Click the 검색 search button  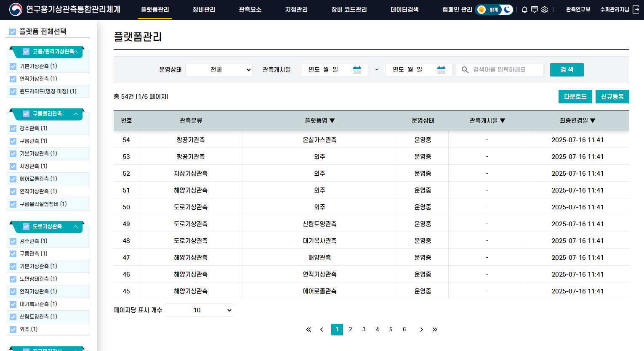[567, 70]
